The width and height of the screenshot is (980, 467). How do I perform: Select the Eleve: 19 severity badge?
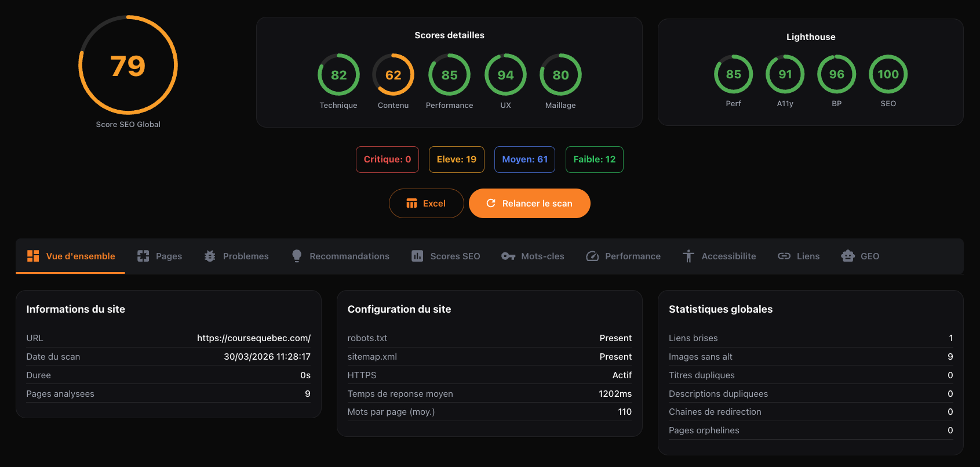coord(457,160)
